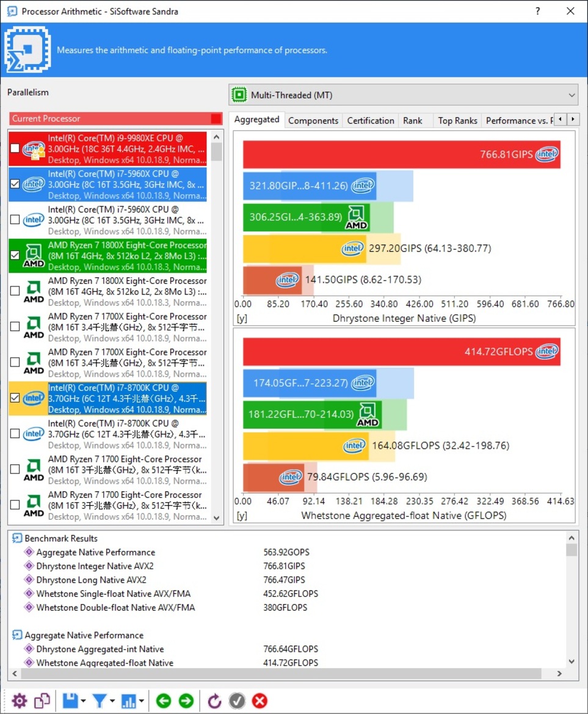This screenshot has width=588, height=714.
Task: Click the processor list scroll-up arrow
Action: pos(217,137)
